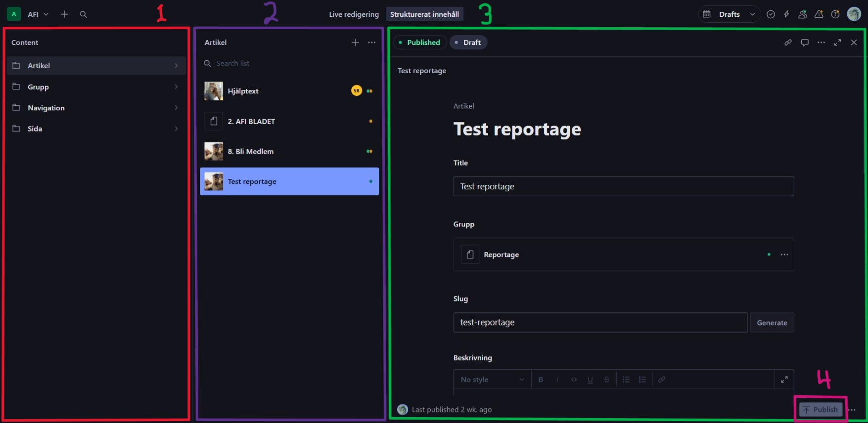
Task: Switch to Draft version chip
Action: tap(468, 42)
